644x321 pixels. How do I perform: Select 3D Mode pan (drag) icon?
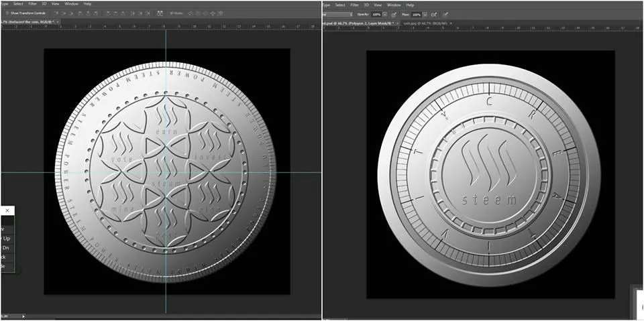click(x=205, y=13)
